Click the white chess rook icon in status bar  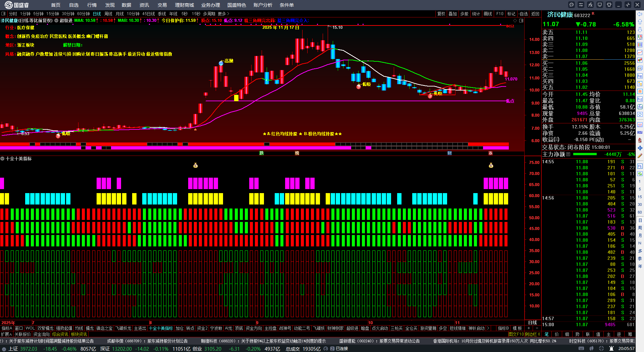(611, 349)
